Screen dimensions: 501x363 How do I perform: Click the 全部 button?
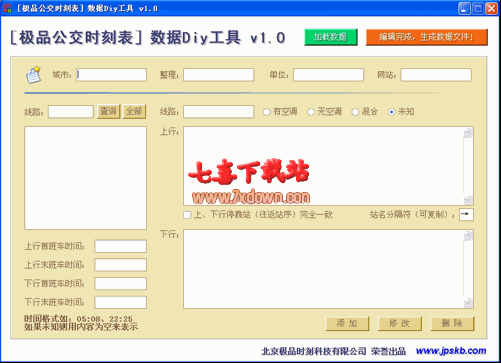134,111
